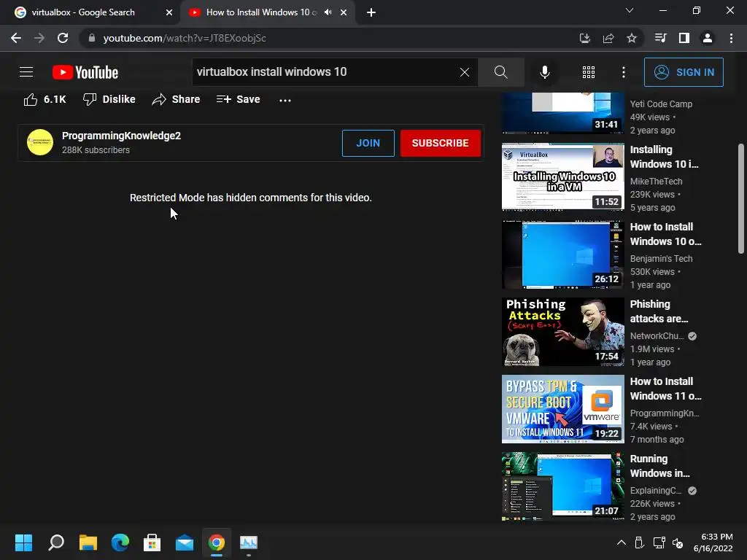Go to YouTube home via logo

(x=85, y=72)
